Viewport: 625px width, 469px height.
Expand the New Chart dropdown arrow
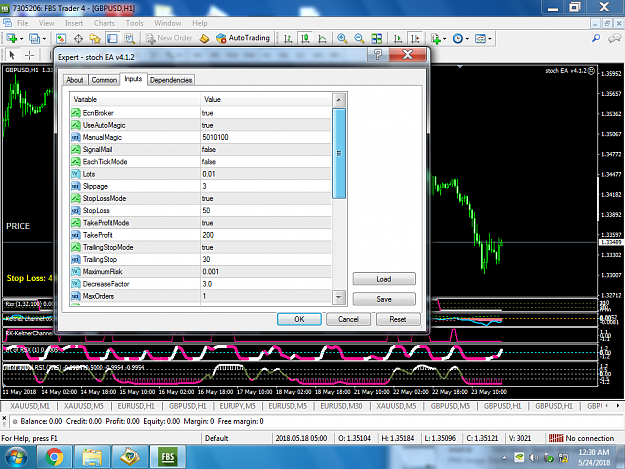[22, 39]
